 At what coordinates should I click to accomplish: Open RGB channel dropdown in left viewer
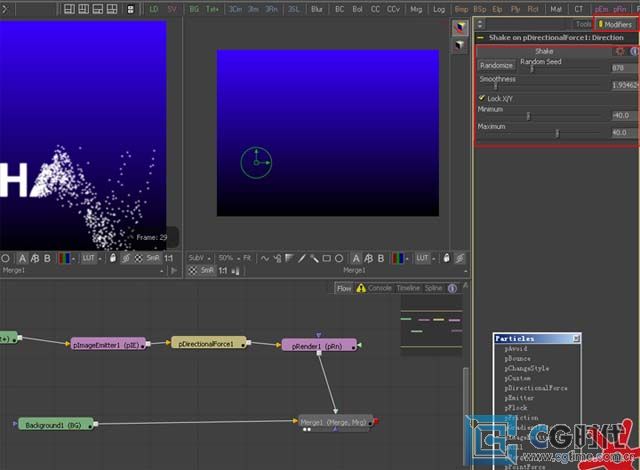(x=67, y=259)
